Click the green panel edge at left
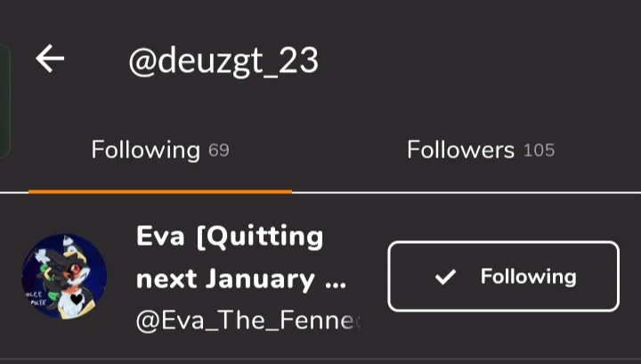This screenshot has width=641, height=364. click(4, 100)
